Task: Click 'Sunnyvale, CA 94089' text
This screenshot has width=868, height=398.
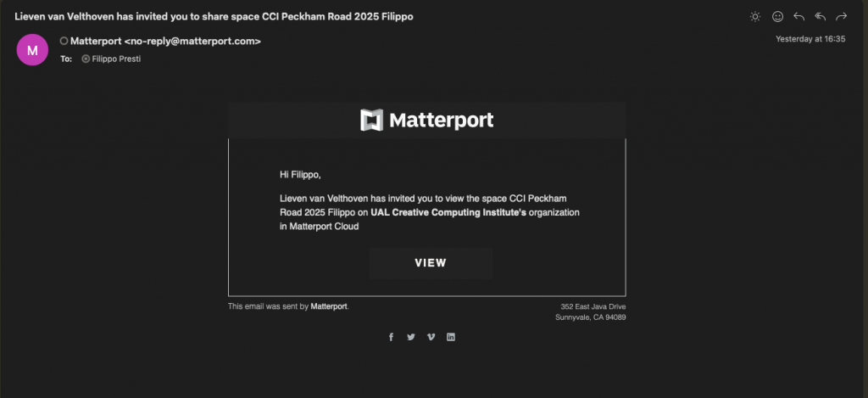Action: tap(591, 317)
